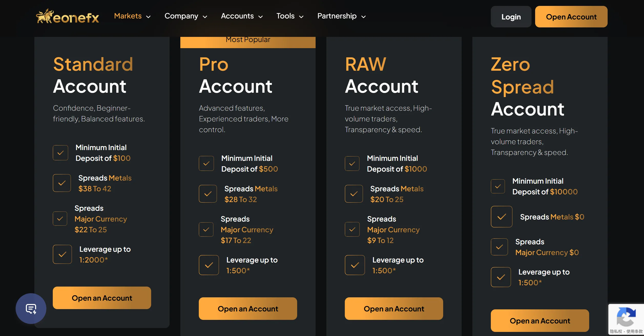Expand the Markets dropdown menu
The height and width of the screenshot is (336, 644).
coord(132,16)
